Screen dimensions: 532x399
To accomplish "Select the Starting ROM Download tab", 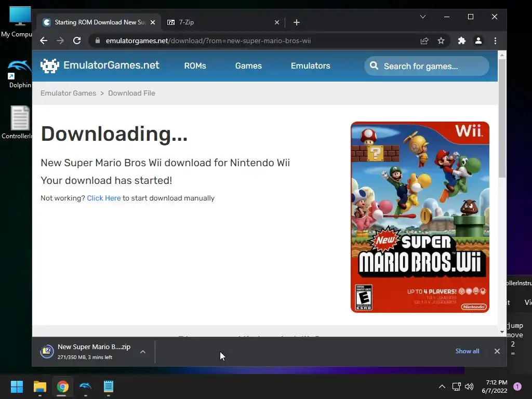I will [98, 22].
